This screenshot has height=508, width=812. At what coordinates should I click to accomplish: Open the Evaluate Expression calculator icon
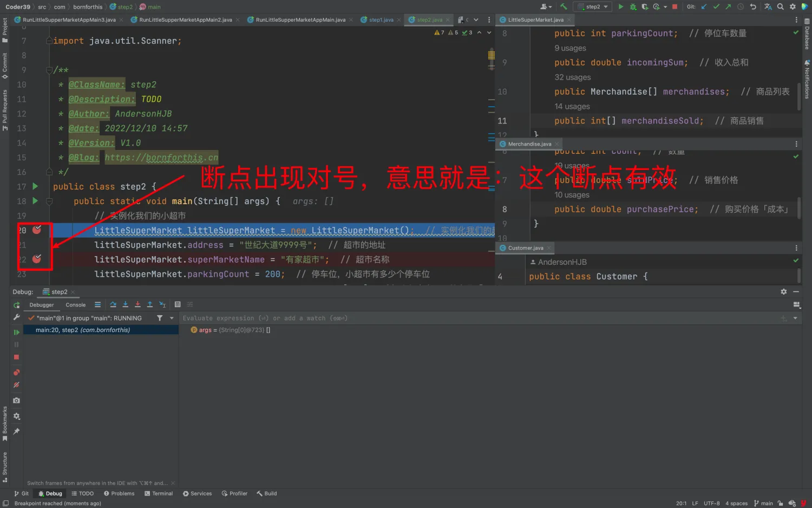pyautogui.click(x=178, y=304)
